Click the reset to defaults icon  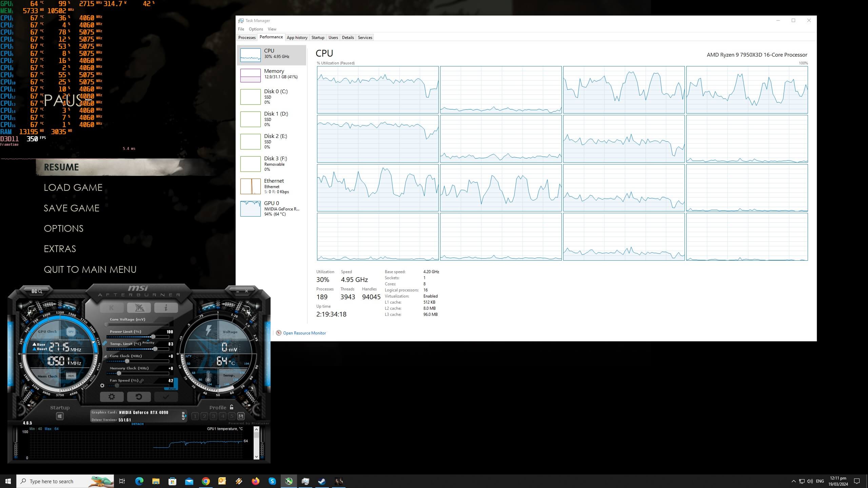tap(139, 396)
